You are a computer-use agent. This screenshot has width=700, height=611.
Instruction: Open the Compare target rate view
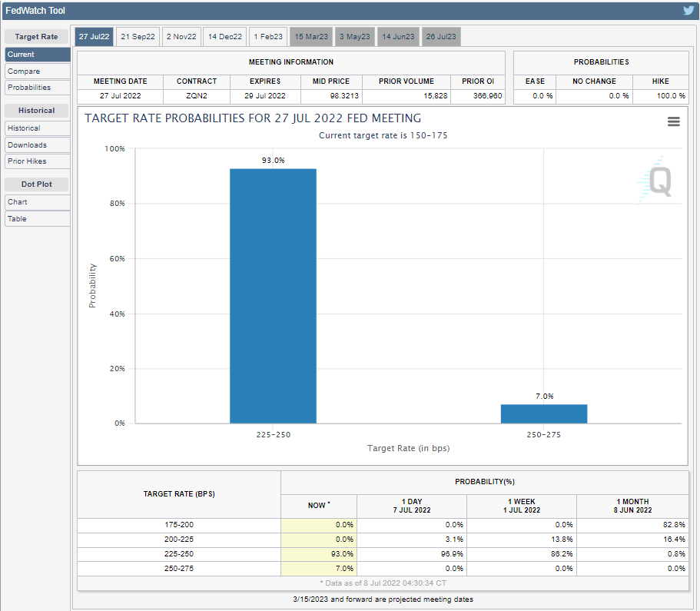(37, 71)
